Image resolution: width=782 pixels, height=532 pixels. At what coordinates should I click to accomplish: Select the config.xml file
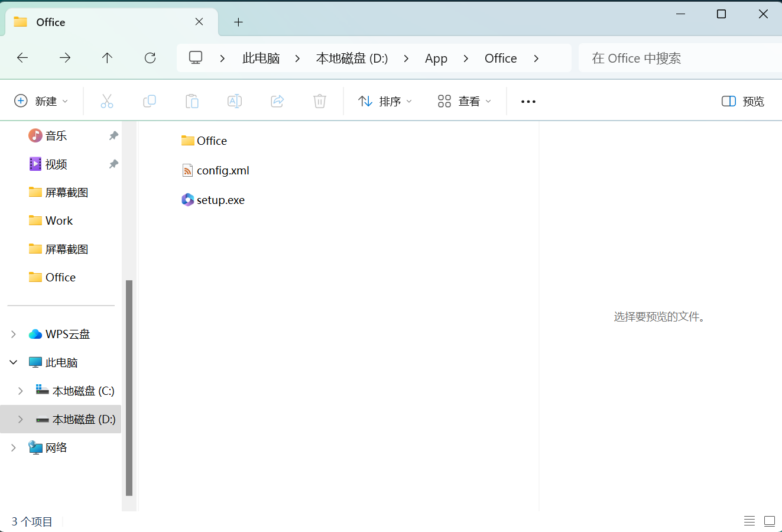tap(215, 170)
